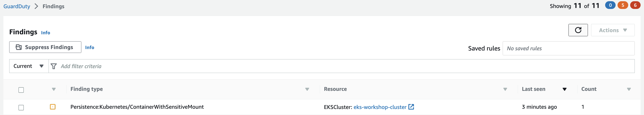
Task: Click the medium severity icon on the finding row
Action: coord(52,107)
